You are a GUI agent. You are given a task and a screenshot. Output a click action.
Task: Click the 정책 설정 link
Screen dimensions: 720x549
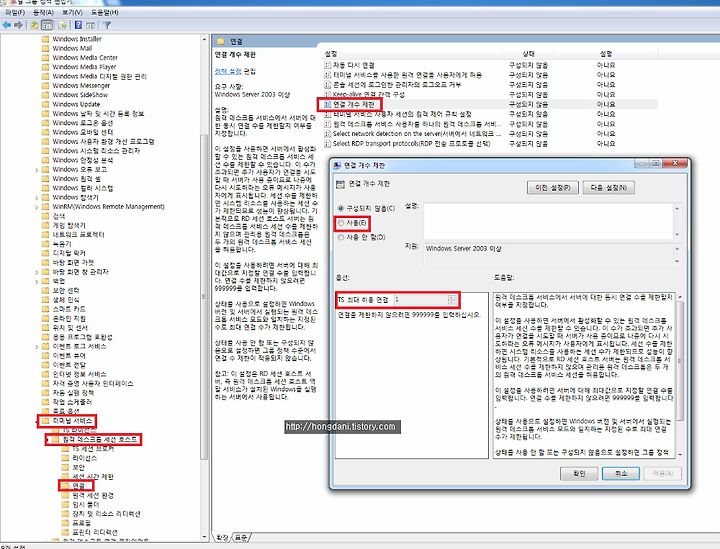[x=228, y=71]
